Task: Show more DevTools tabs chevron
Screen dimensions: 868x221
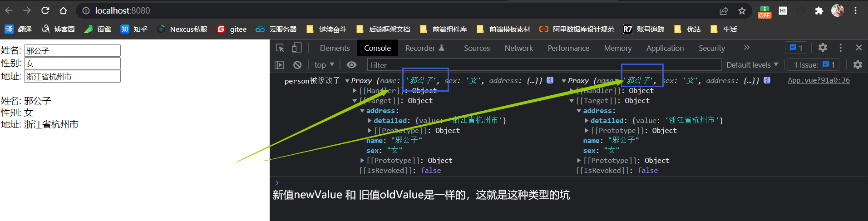Action: pyautogui.click(x=747, y=47)
